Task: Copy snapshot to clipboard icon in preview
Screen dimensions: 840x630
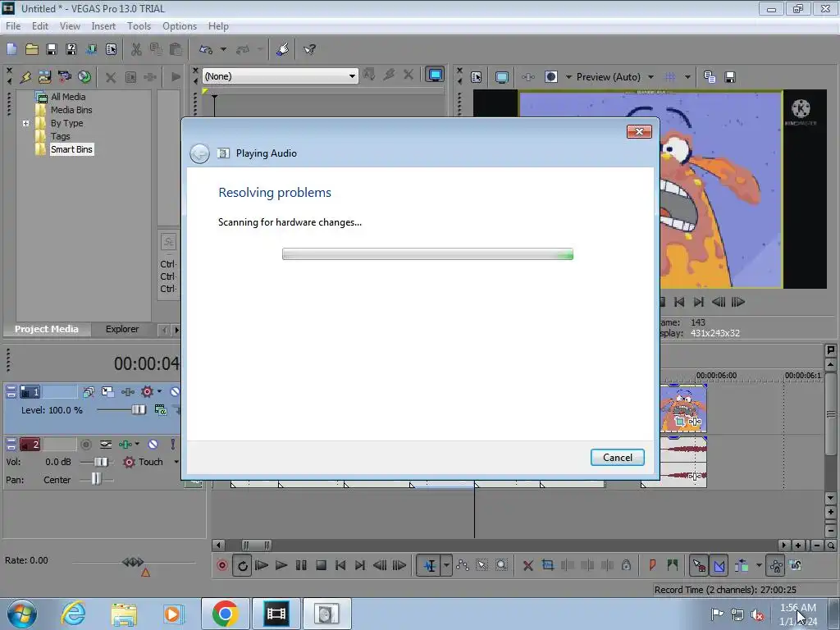Action: (x=710, y=77)
